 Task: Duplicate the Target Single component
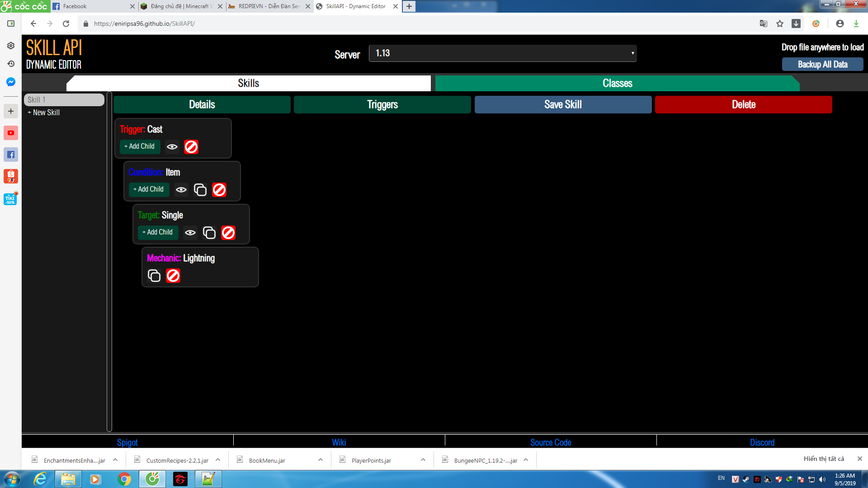209,233
